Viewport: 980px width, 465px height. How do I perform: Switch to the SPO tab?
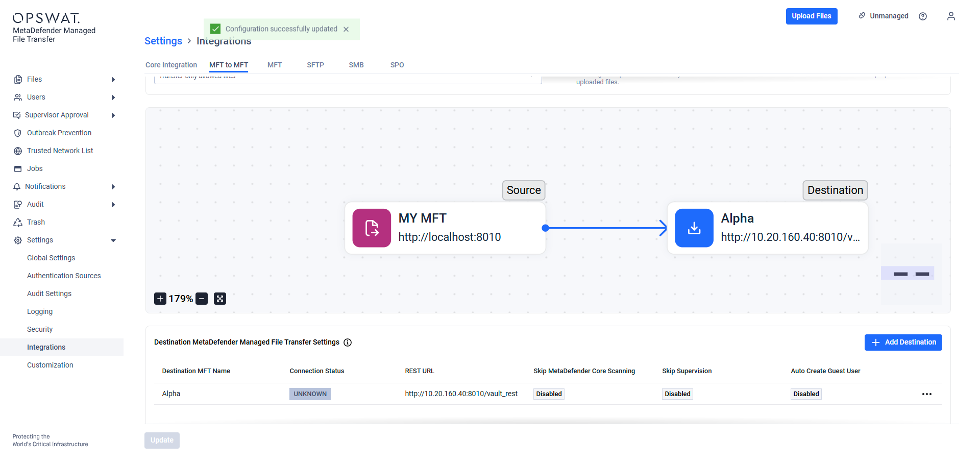397,65
